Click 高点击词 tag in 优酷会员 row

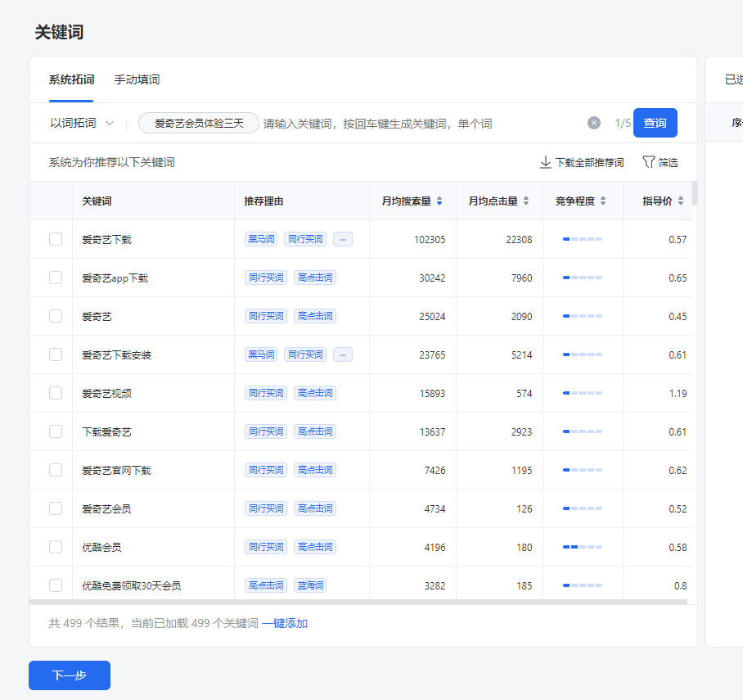point(315,547)
